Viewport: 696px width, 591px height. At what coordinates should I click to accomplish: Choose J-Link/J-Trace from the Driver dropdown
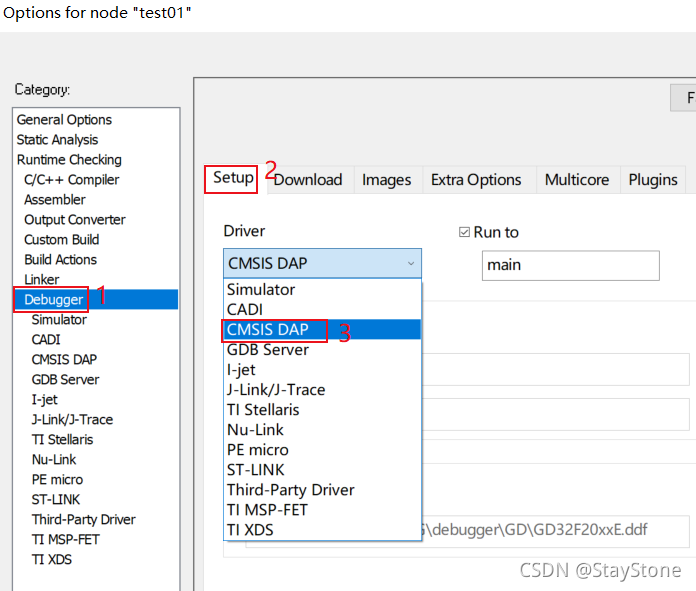point(322,390)
